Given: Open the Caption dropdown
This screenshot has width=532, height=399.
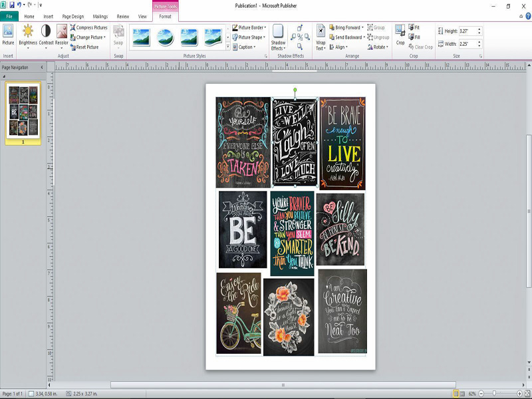Looking at the screenshot, I should click(244, 47).
